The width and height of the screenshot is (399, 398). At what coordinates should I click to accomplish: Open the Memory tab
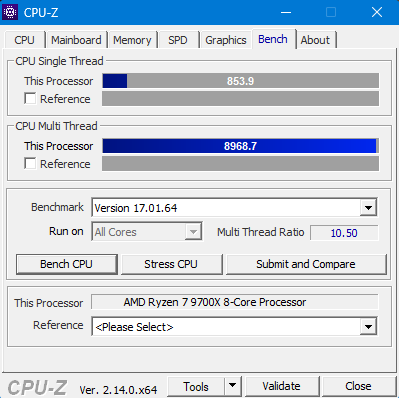point(132,40)
